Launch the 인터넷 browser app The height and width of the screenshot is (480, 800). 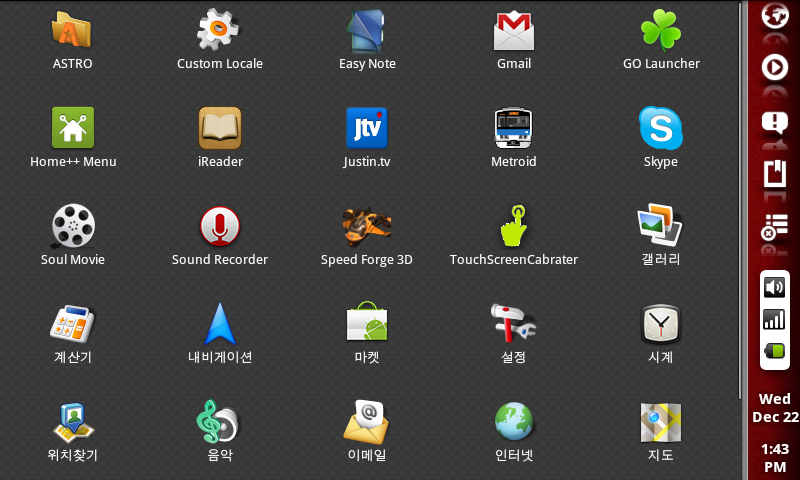click(x=514, y=421)
